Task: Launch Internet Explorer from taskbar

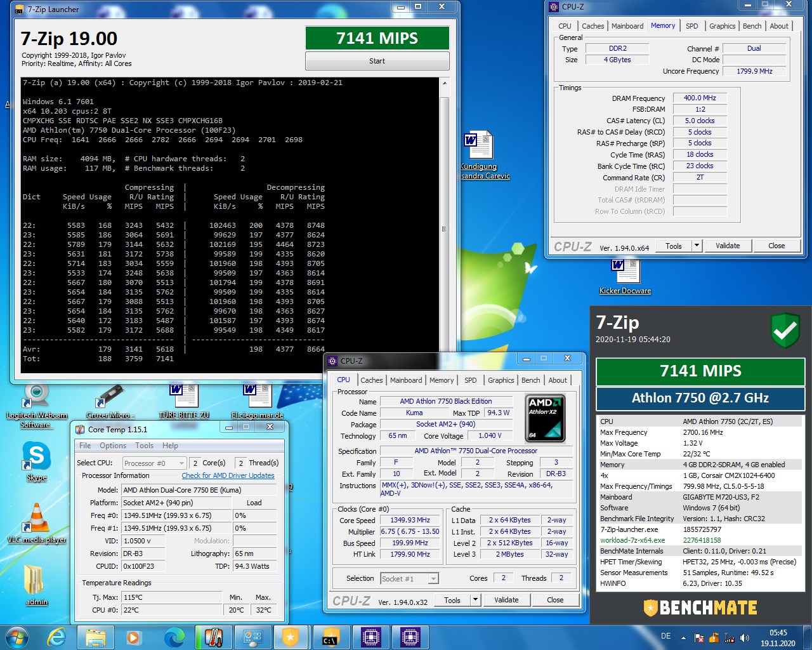Action: [x=56, y=637]
